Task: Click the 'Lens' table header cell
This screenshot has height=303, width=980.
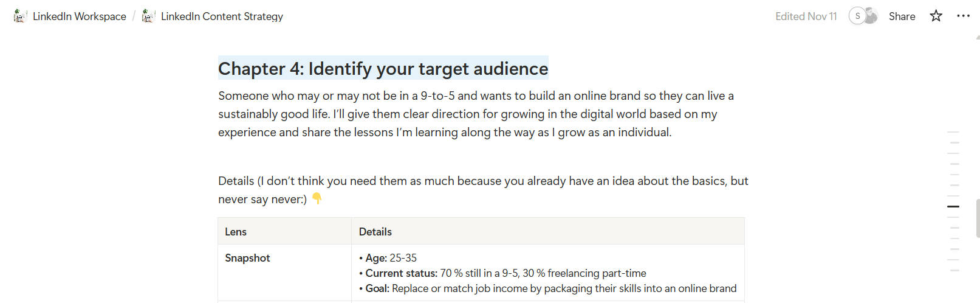Action: pyautogui.click(x=285, y=231)
